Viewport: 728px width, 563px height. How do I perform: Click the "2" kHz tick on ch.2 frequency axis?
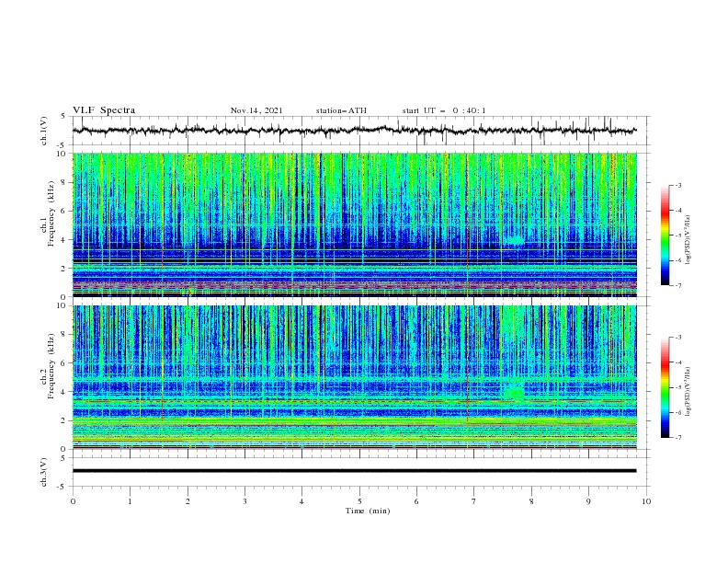[x=64, y=420]
